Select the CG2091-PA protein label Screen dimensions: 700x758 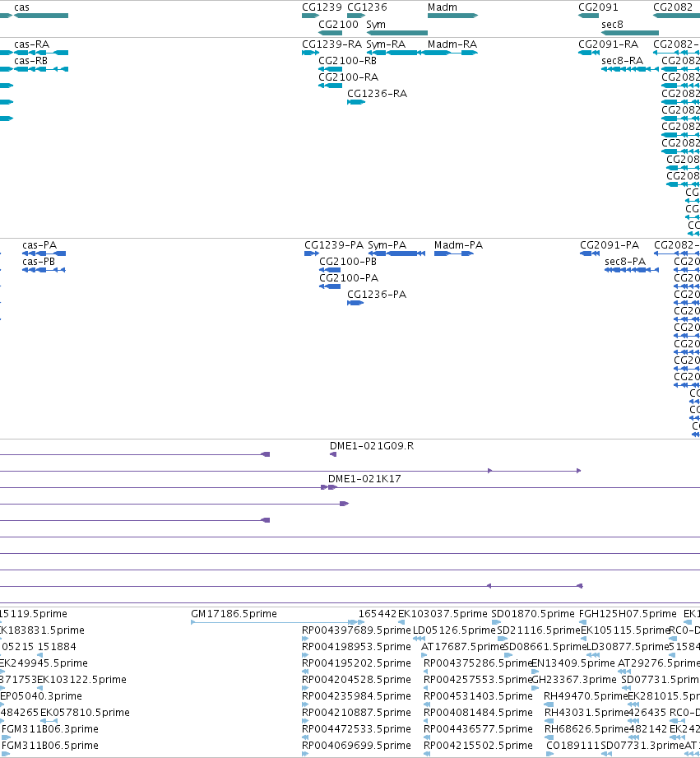pyautogui.click(x=610, y=245)
